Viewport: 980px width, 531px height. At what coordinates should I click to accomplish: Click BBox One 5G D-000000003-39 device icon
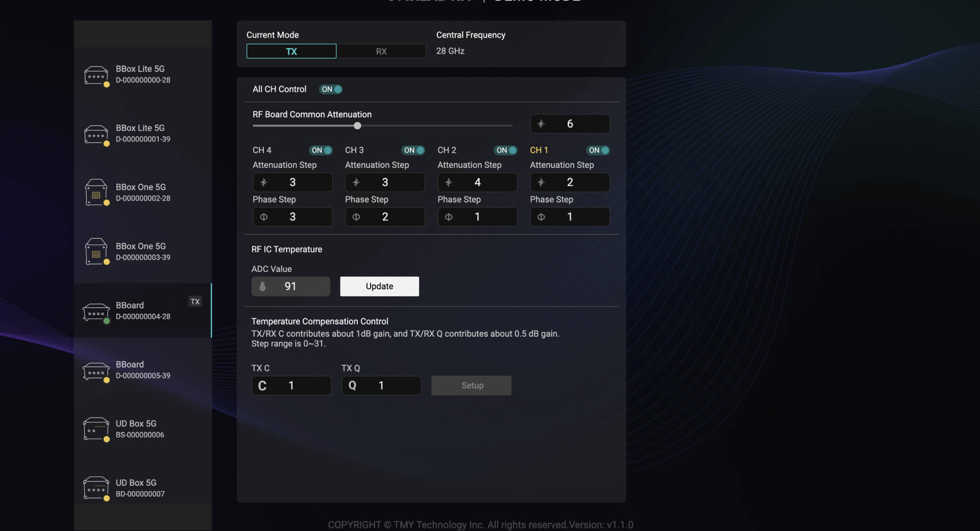(96, 252)
